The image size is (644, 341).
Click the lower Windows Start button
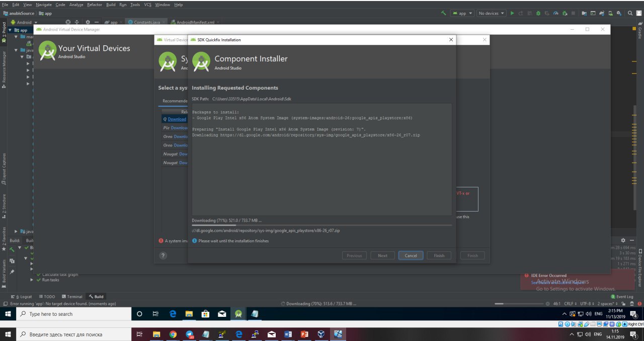(x=8, y=334)
